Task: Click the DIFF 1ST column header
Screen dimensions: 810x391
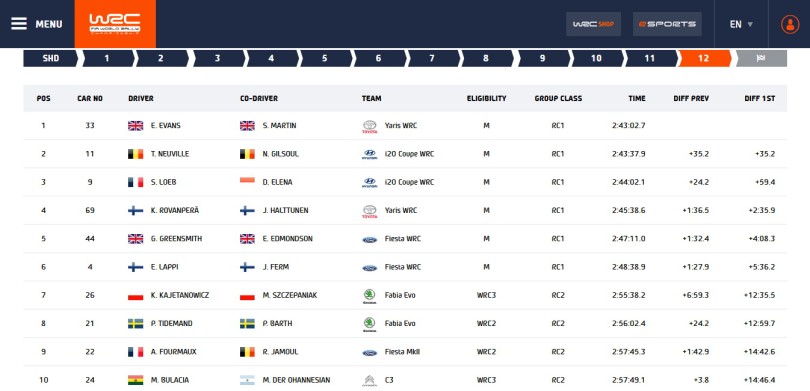Action: click(759, 99)
